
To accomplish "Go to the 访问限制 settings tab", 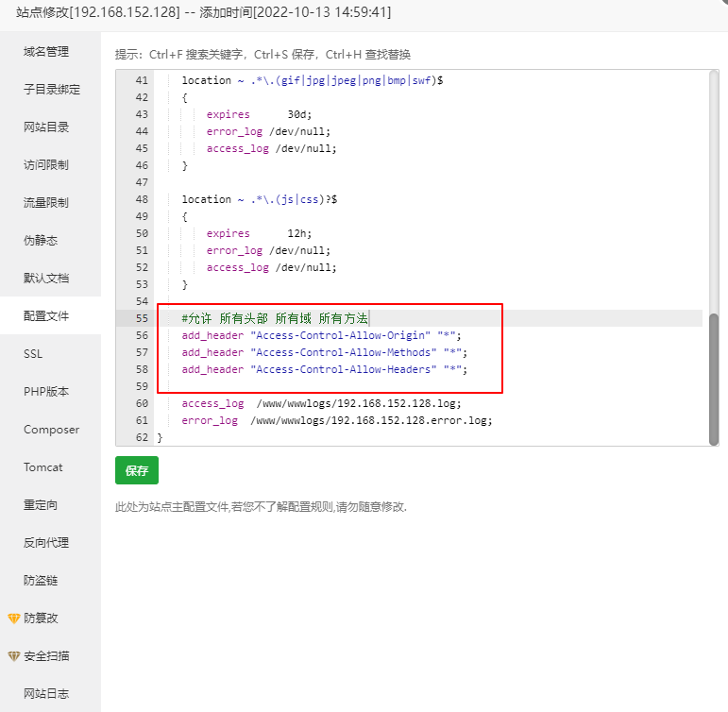I will [46, 165].
